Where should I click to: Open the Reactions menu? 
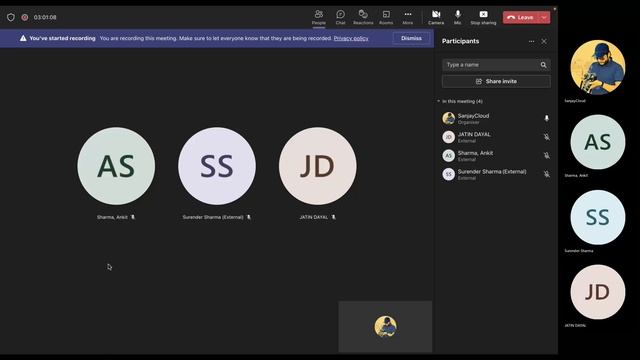(x=363, y=18)
